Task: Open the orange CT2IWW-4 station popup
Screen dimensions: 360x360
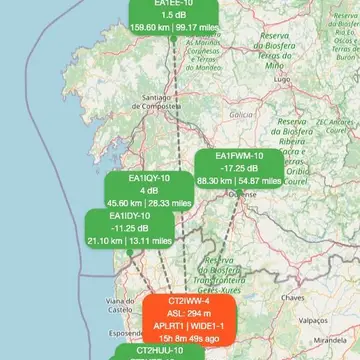Action: (189, 320)
